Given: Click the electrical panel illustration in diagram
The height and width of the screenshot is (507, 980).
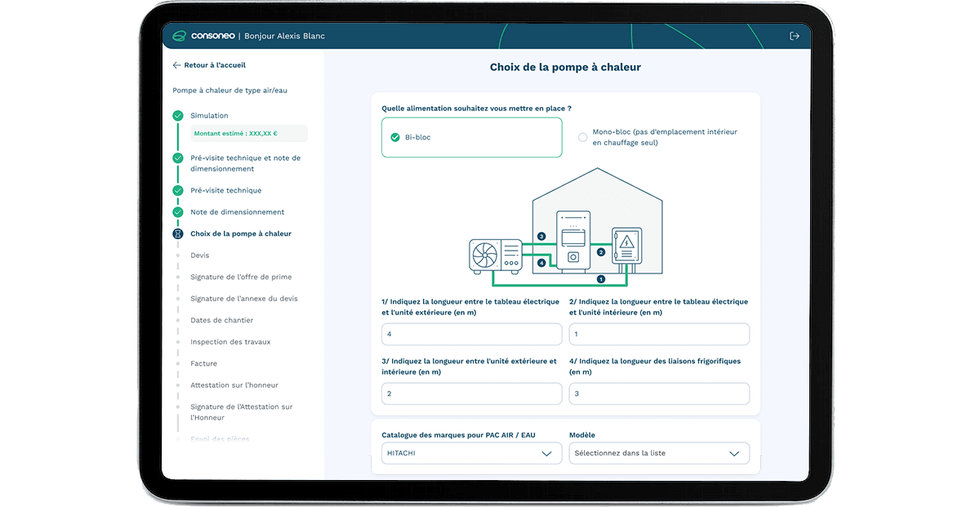Looking at the screenshot, I should (627, 248).
